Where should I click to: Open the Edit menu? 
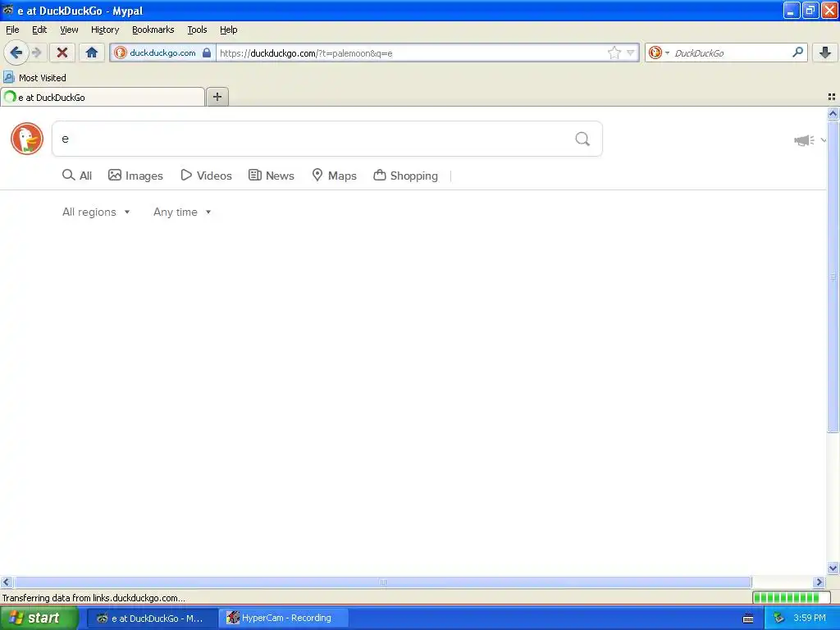tap(39, 30)
